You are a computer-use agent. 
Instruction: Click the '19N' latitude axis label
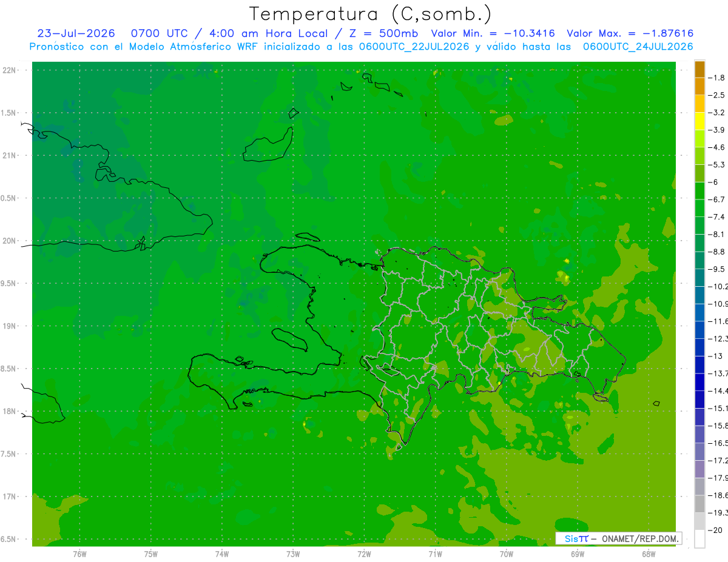point(8,326)
